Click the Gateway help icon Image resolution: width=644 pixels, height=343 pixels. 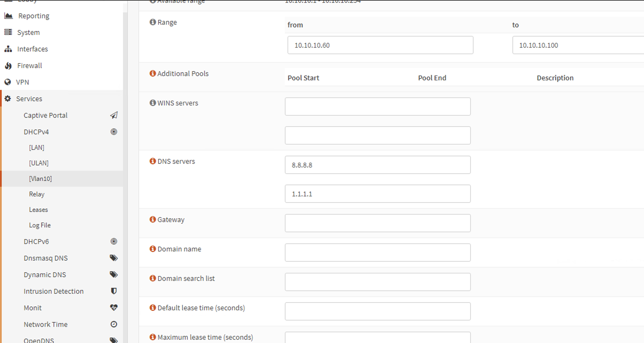click(153, 219)
